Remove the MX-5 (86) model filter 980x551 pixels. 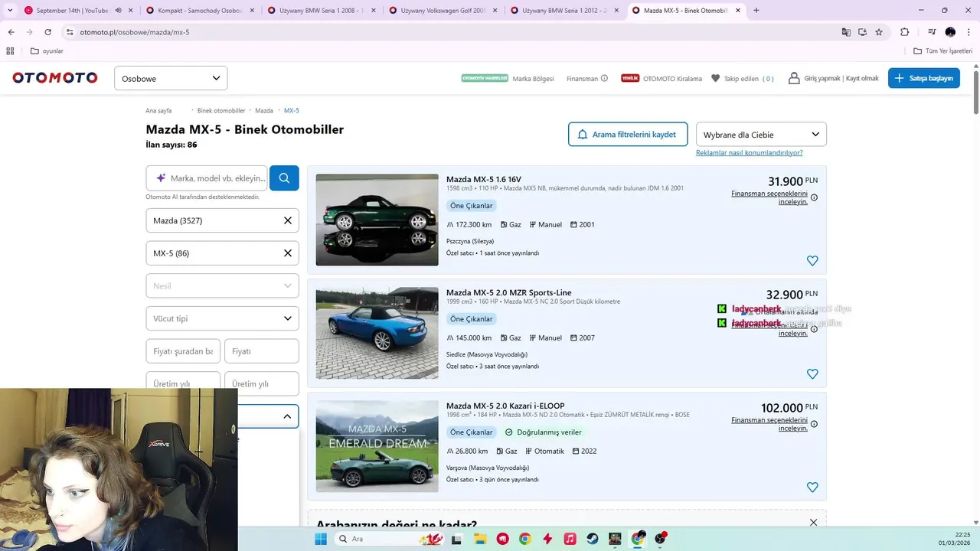coord(288,253)
